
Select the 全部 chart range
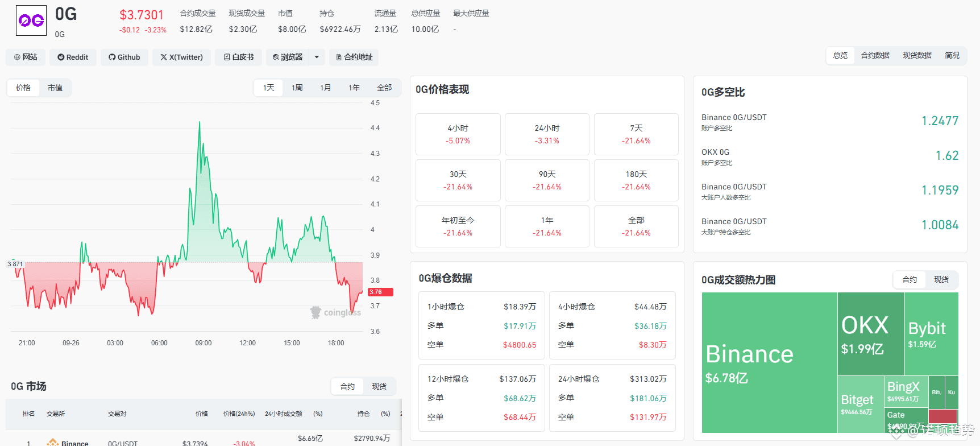(x=384, y=88)
